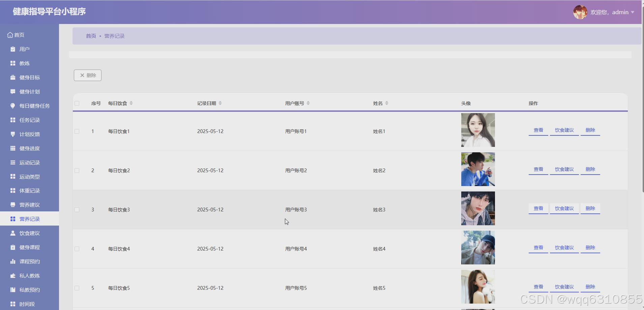Click the 私人教练 icon
Image resolution: width=644 pixels, height=310 pixels.
pos(13,276)
